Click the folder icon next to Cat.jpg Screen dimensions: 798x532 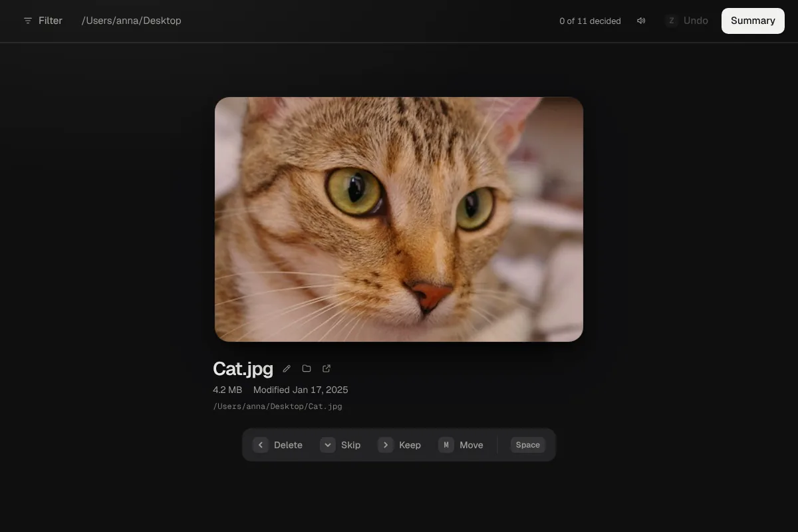(x=307, y=368)
